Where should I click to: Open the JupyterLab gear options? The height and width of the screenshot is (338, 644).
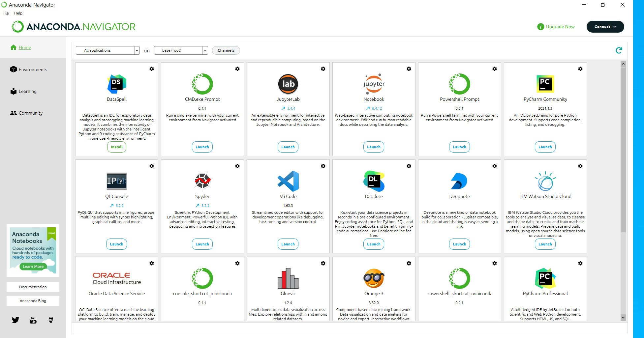(x=323, y=69)
